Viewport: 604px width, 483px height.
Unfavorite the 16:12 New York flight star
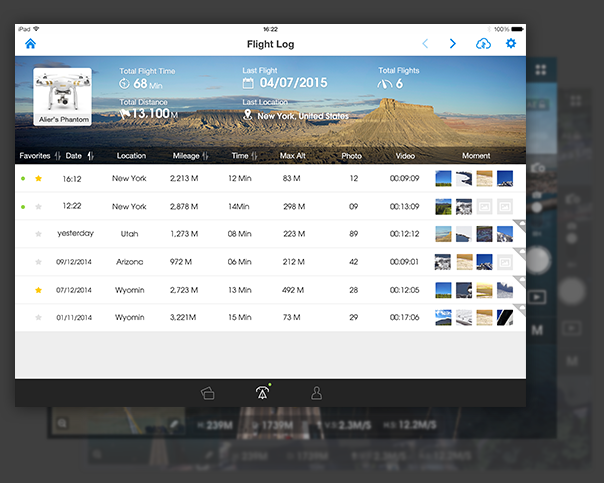(x=39, y=179)
